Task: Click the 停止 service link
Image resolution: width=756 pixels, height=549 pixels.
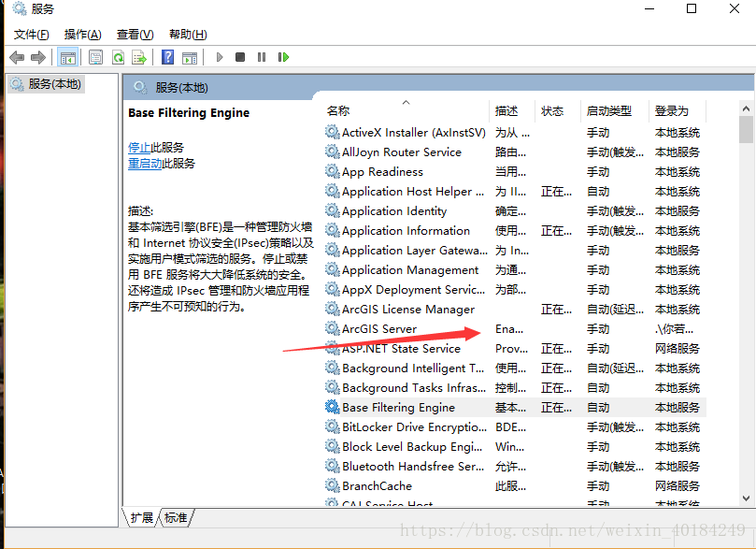Action: 139,147
